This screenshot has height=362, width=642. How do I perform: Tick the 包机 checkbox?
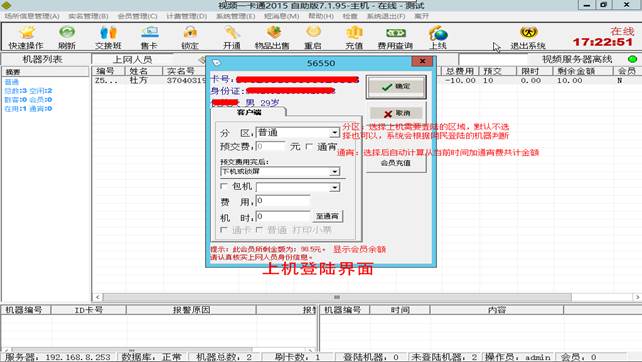[x=224, y=186]
